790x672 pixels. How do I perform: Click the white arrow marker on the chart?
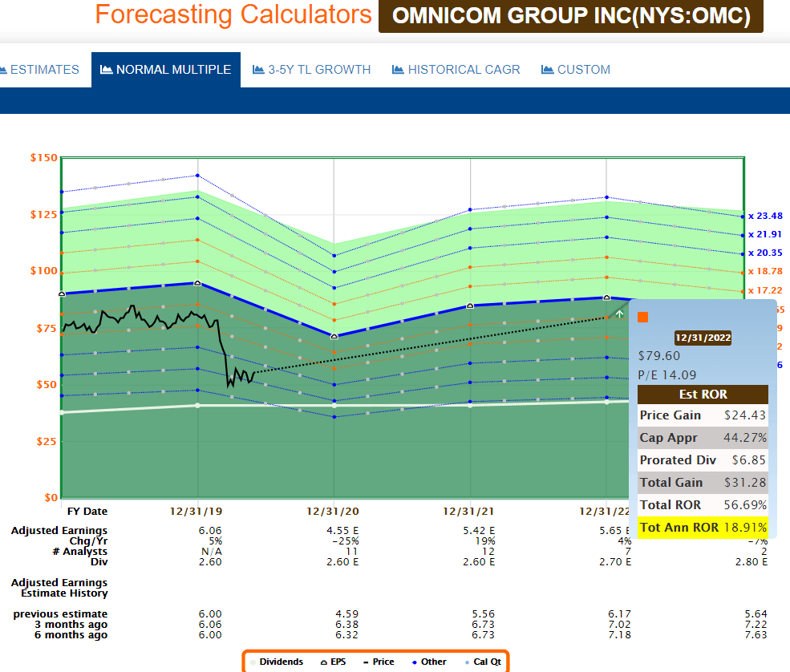[619, 314]
